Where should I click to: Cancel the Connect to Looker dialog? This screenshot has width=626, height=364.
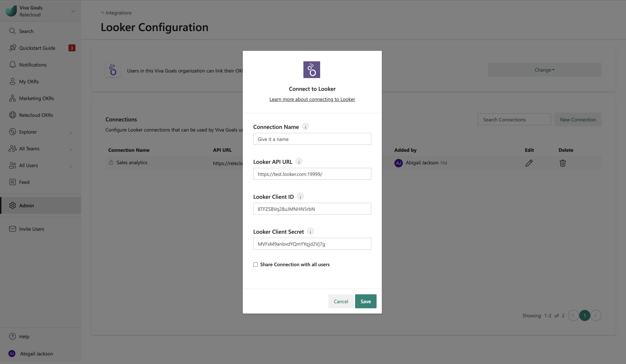pyautogui.click(x=341, y=301)
